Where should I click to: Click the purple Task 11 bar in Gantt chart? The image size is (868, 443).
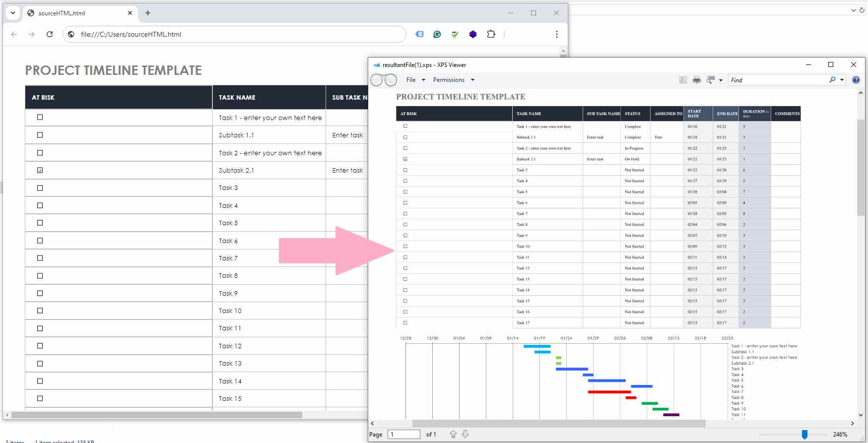pos(671,415)
